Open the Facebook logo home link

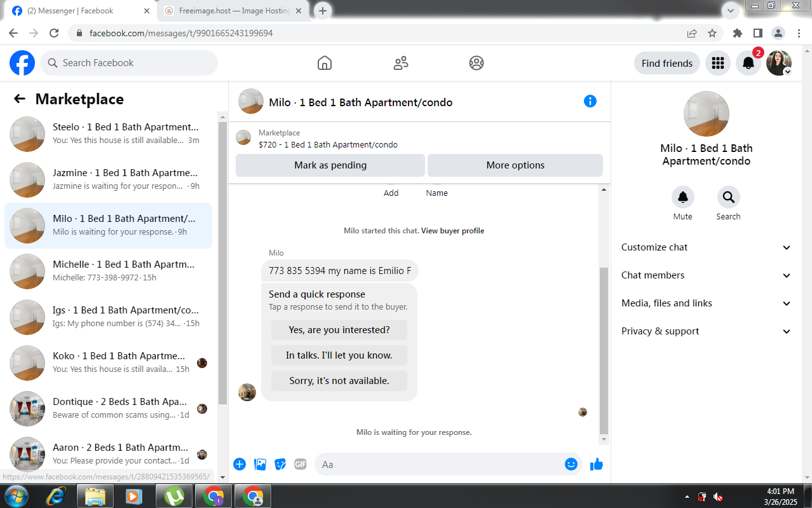[x=22, y=63]
